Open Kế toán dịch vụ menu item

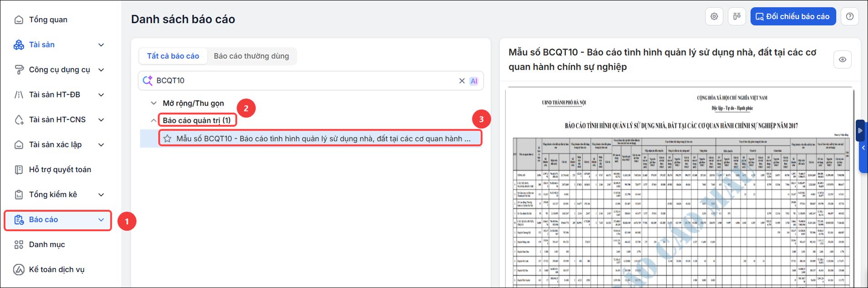pyautogui.click(x=57, y=270)
